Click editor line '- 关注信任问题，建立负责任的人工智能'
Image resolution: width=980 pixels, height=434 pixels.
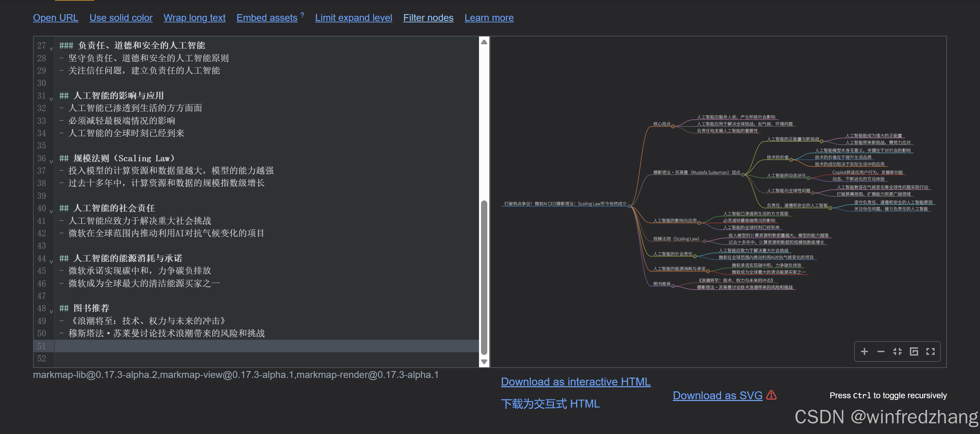click(140, 70)
